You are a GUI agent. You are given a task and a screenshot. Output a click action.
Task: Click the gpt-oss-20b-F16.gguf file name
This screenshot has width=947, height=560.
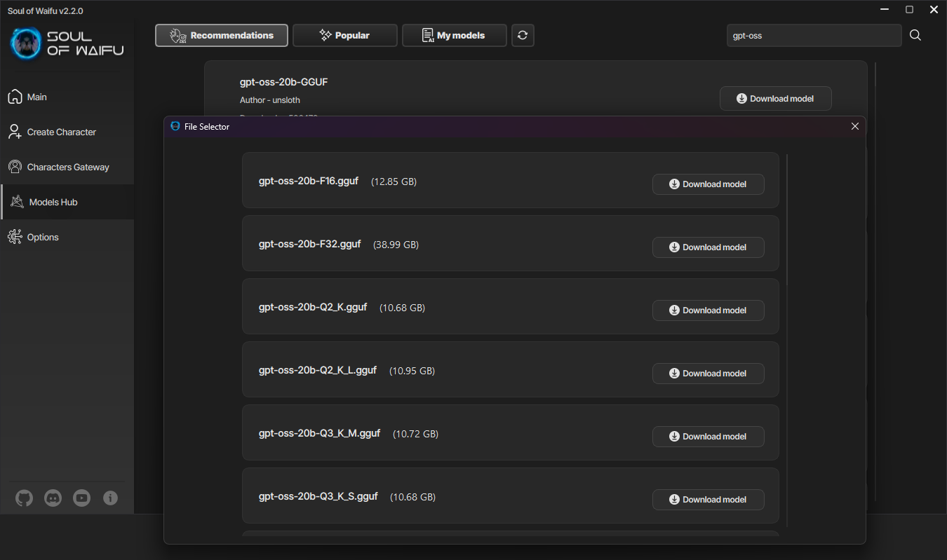[309, 181]
